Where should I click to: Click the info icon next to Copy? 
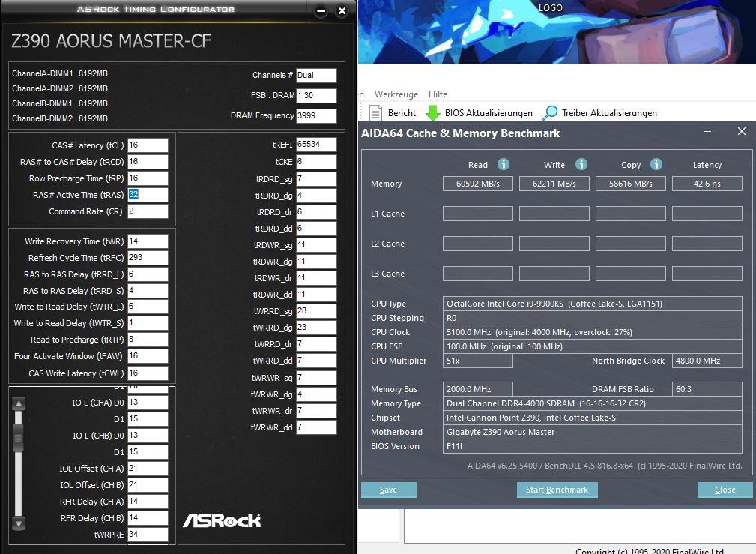click(x=656, y=165)
